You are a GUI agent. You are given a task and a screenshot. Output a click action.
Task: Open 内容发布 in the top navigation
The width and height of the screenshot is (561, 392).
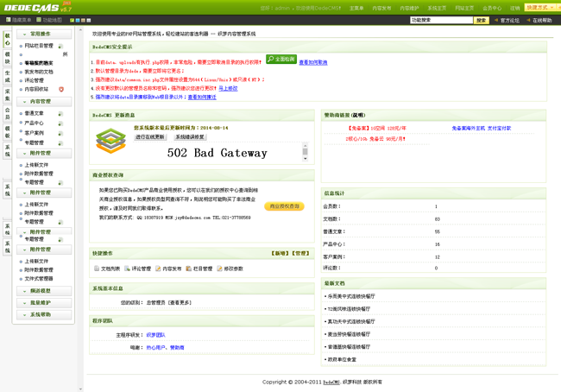pyautogui.click(x=381, y=8)
